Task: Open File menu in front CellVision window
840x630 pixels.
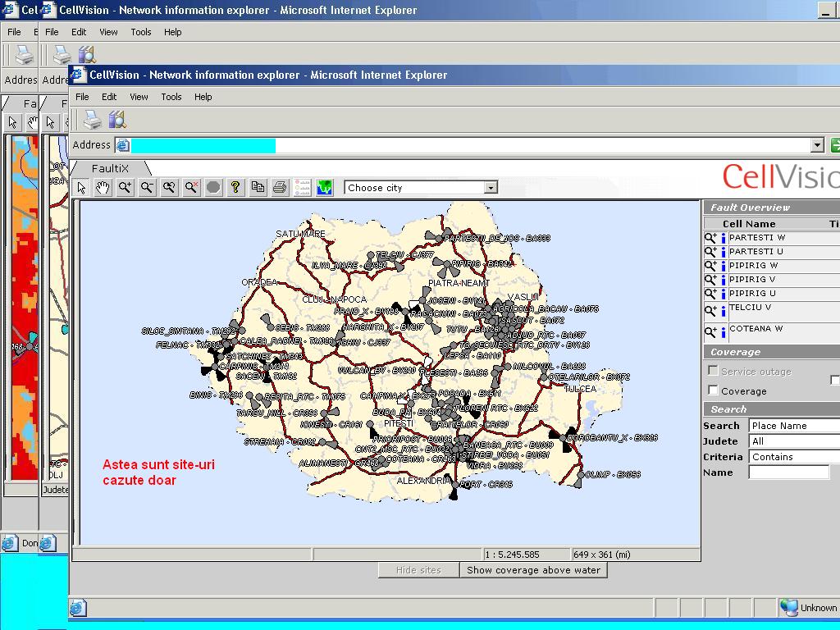Action: pos(83,97)
